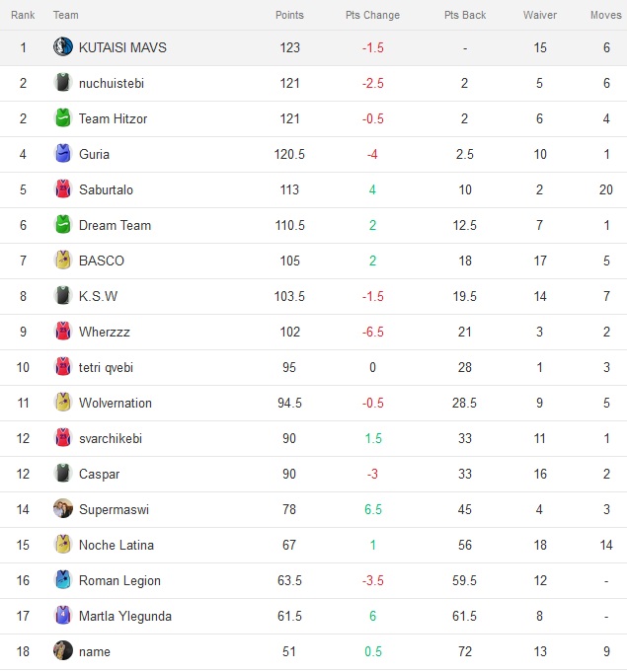
Task: Open the Wolvernation team link
Action: (x=116, y=403)
